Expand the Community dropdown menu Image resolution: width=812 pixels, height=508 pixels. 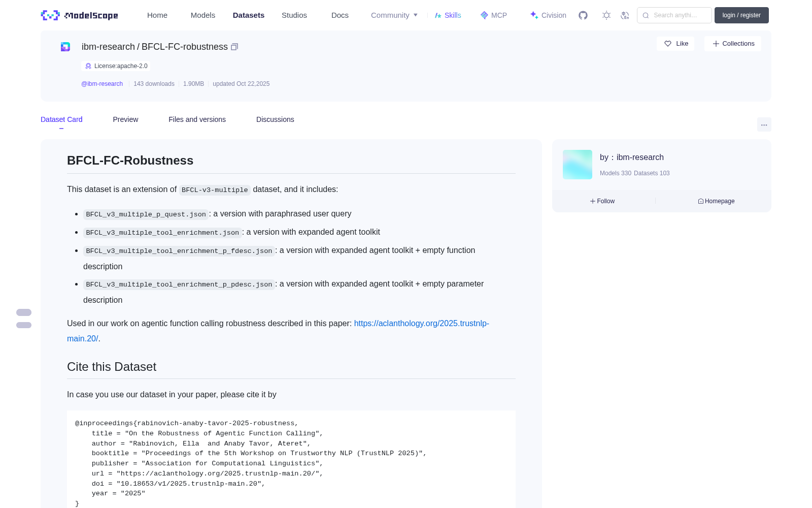(x=394, y=15)
